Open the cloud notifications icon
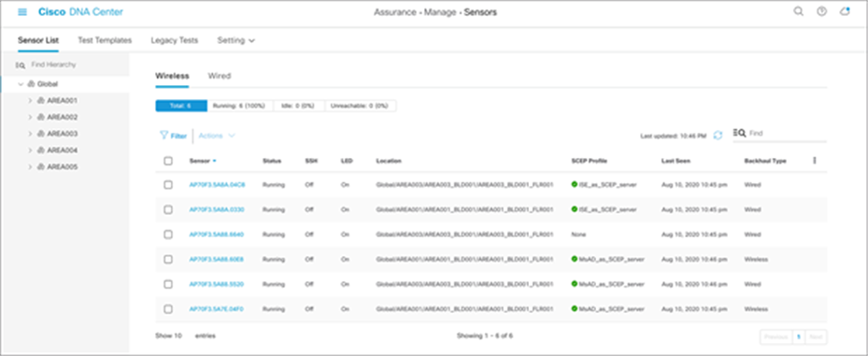 coord(845,11)
